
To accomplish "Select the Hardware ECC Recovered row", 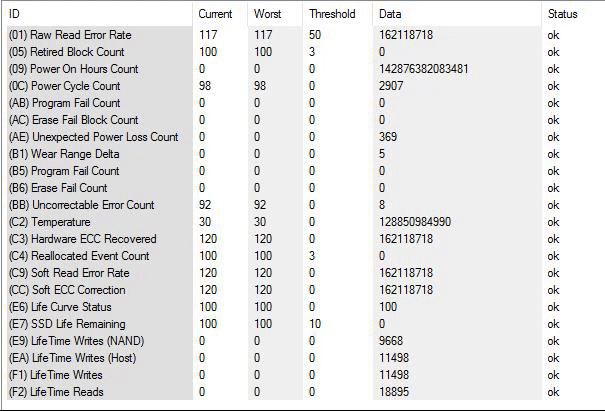I will coord(305,238).
